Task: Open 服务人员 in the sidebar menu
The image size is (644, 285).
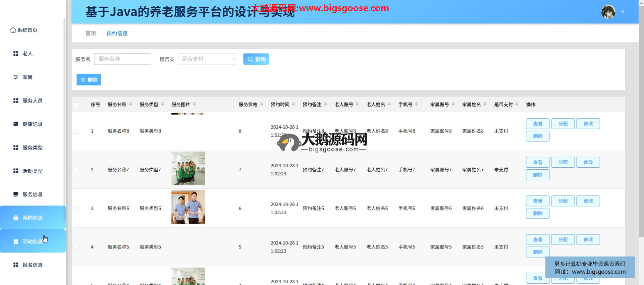Action: click(32, 101)
